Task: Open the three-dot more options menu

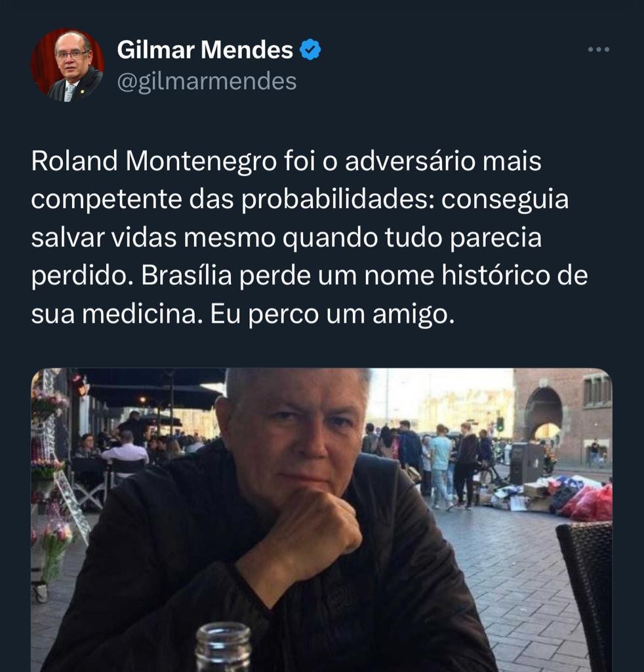Action: [599, 50]
